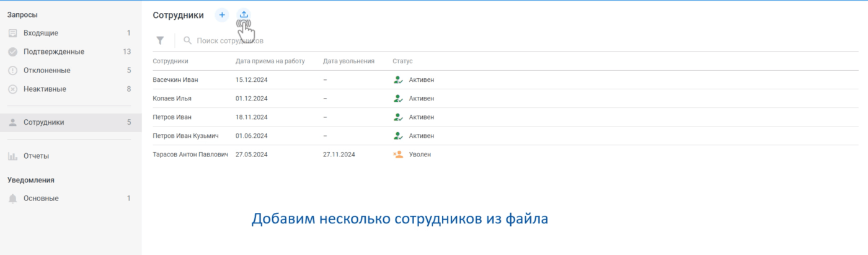Image resolution: width=868 pixels, height=255 pixels.
Task: Open employee Копаев Илья row
Action: [x=172, y=99]
